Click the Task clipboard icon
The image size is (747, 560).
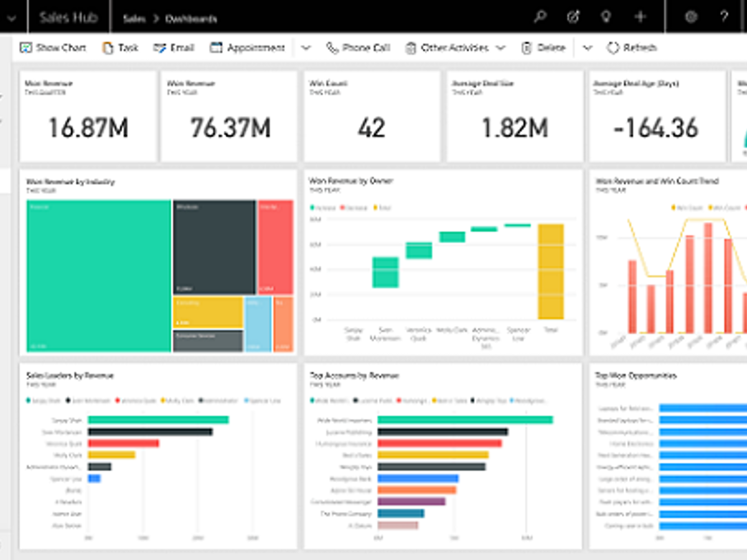click(108, 48)
